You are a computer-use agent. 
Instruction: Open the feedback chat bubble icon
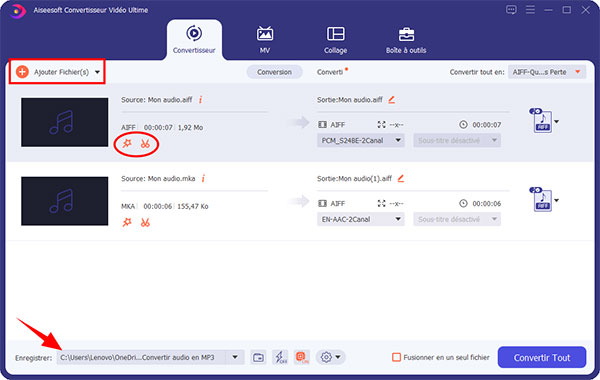pyautogui.click(x=511, y=10)
